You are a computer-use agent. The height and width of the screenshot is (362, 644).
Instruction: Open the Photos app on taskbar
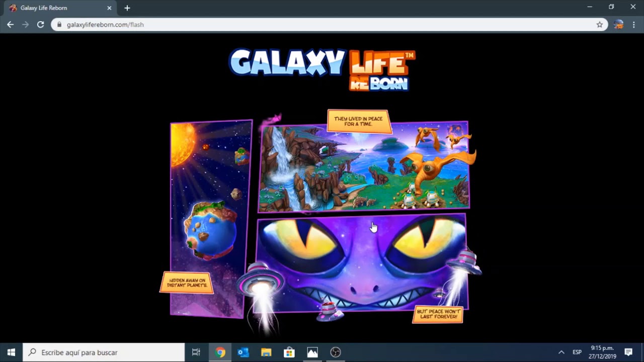click(x=312, y=352)
